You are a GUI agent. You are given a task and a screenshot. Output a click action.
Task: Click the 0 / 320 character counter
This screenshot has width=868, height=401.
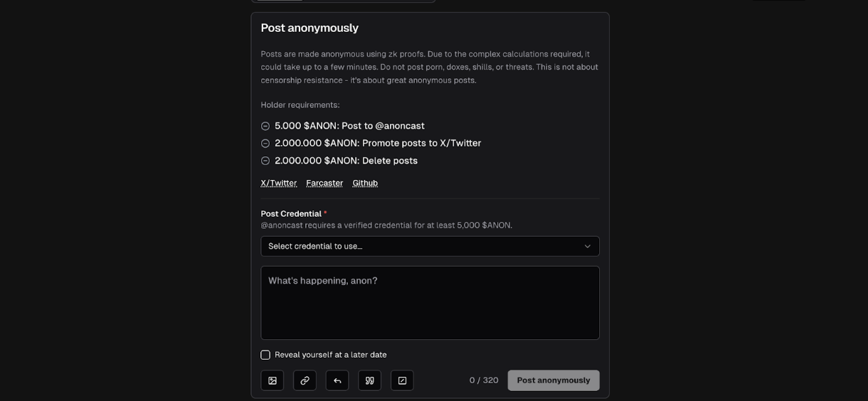(484, 380)
